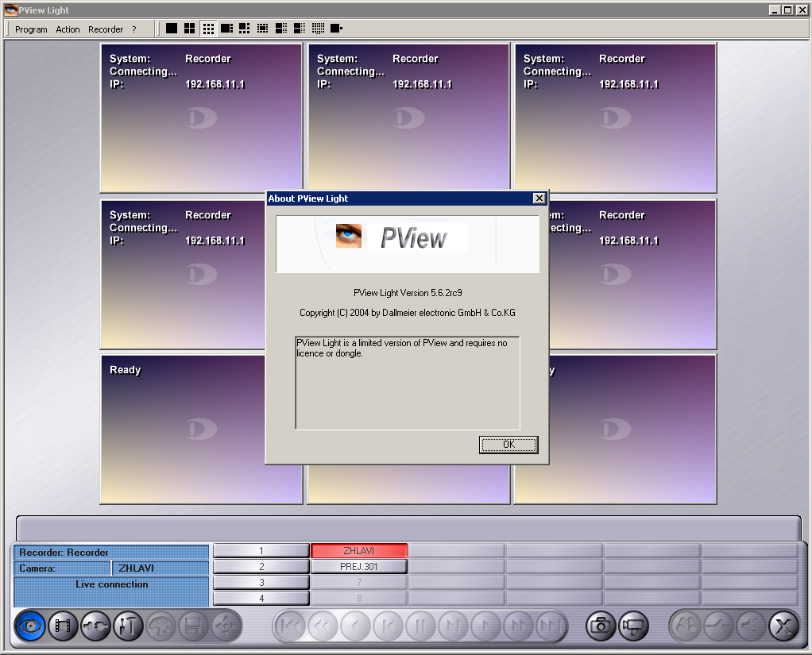Choose layout with large tile, right and bottom small tiles
This screenshot has width=812, height=655.
[245, 29]
